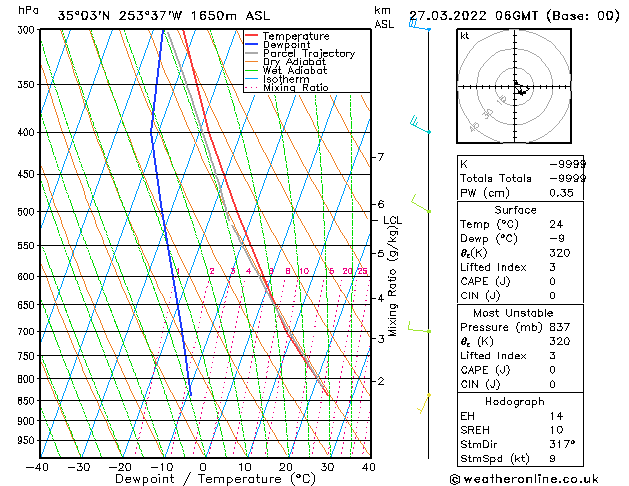Click the 'Most Unstable' section header
Viewport: 629px width, 486px height.
point(513,313)
